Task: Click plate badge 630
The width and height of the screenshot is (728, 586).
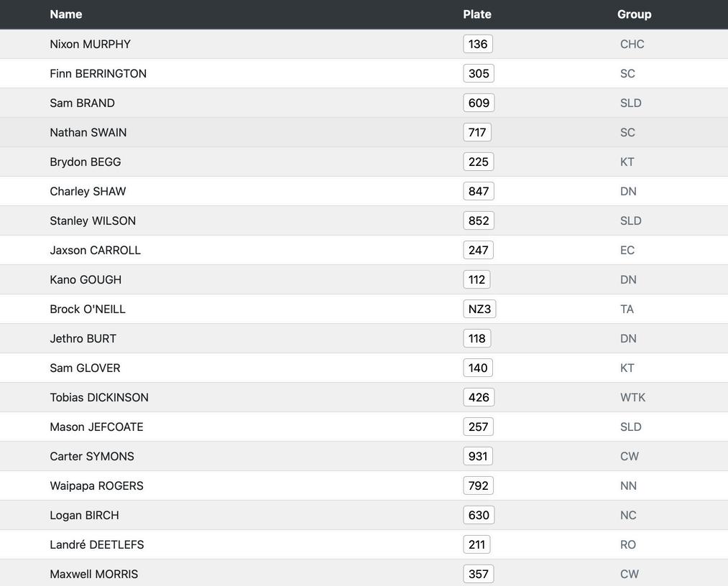Action: pyautogui.click(x=479, y=515)
